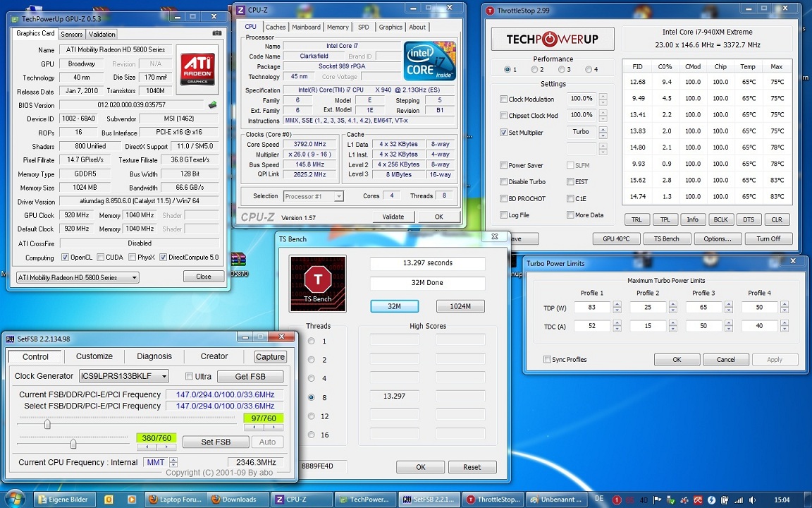This screenshot has width=812, height=508.
Task: Click the spinner beside TDP Profile 3
Action: tap(729, 308)
